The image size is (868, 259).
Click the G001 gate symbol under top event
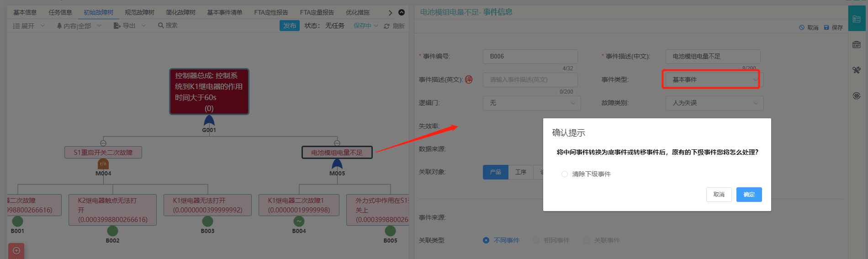[x=209, y=121]
